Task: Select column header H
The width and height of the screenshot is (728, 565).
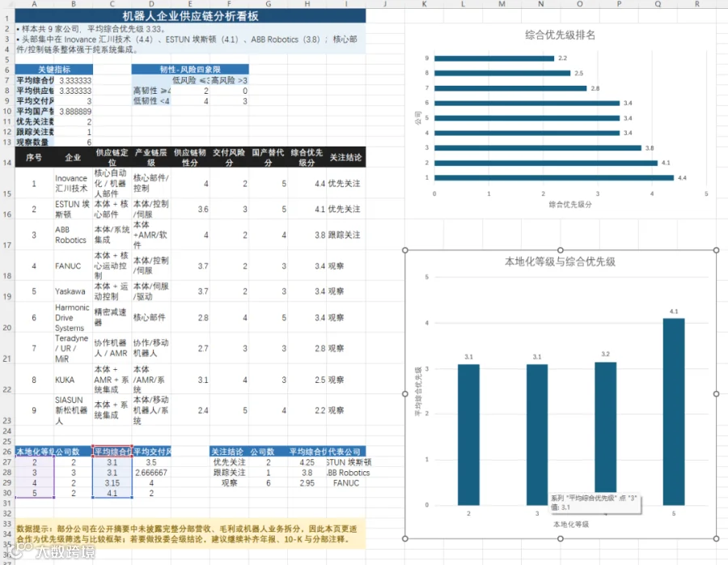Action: pos(307,4)
